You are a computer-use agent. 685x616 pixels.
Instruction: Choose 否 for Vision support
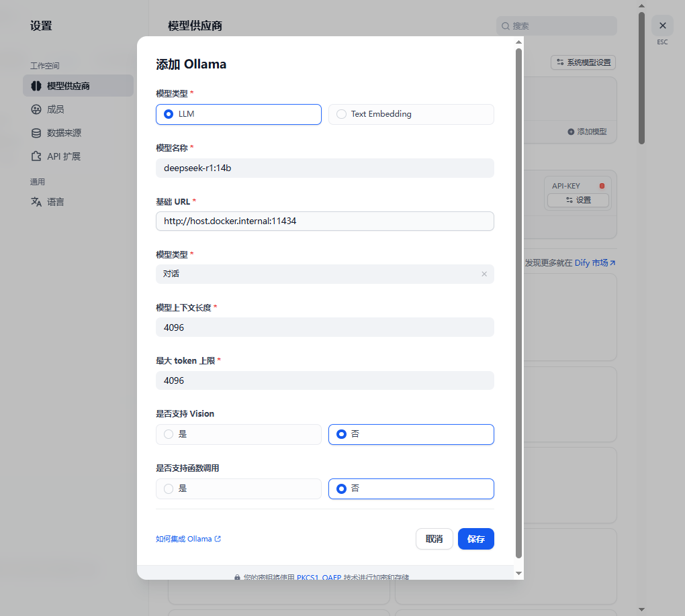tap(411, 434)
